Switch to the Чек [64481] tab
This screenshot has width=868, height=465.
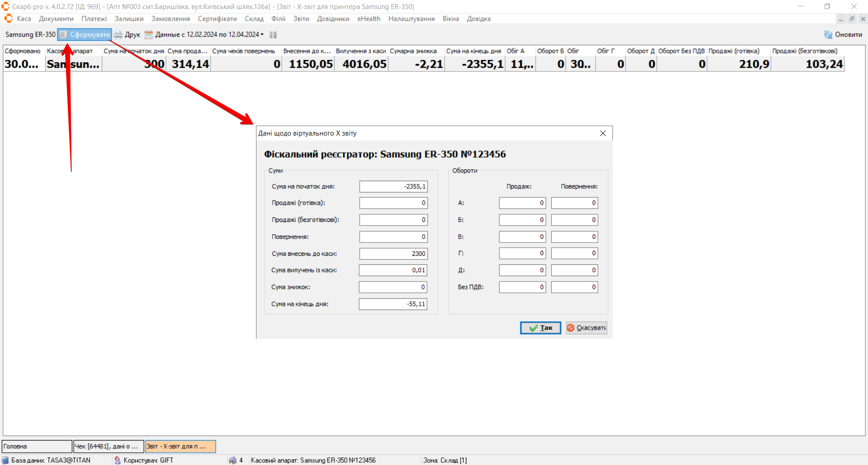coord(109,446)
